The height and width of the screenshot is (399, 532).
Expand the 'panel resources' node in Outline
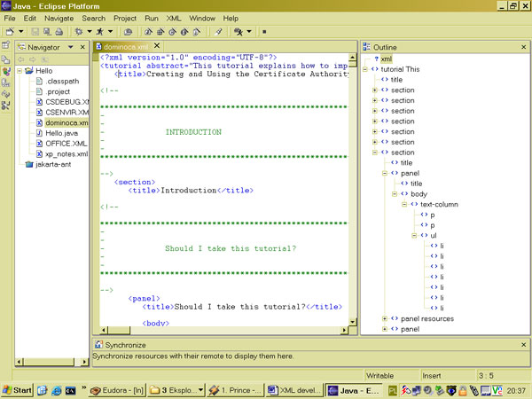point(385,318)
